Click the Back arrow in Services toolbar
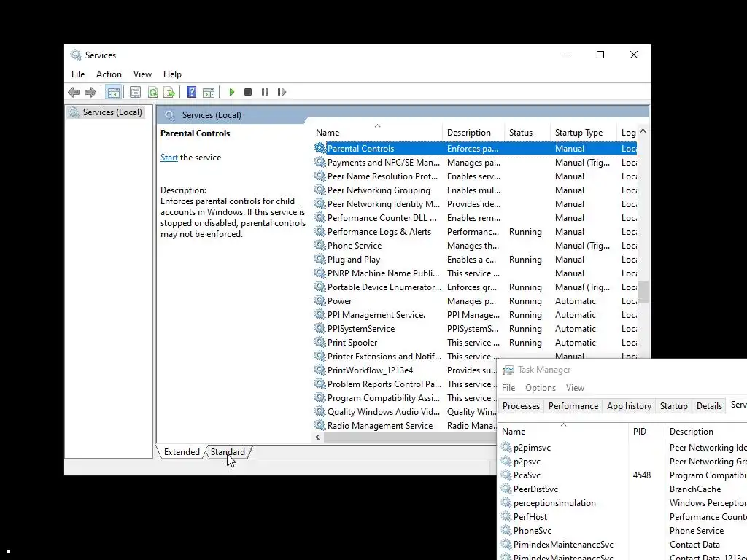This screenshot has width=747, height=560. click(74, 92)
